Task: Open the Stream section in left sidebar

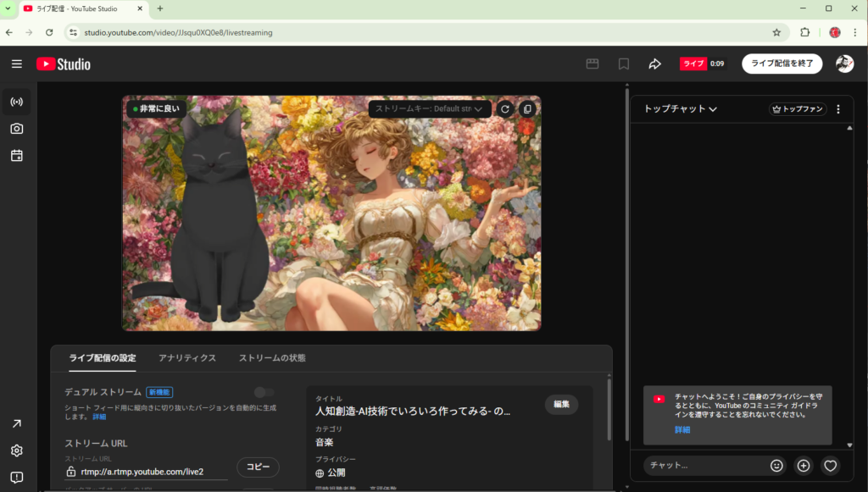Action: [16, 102]
